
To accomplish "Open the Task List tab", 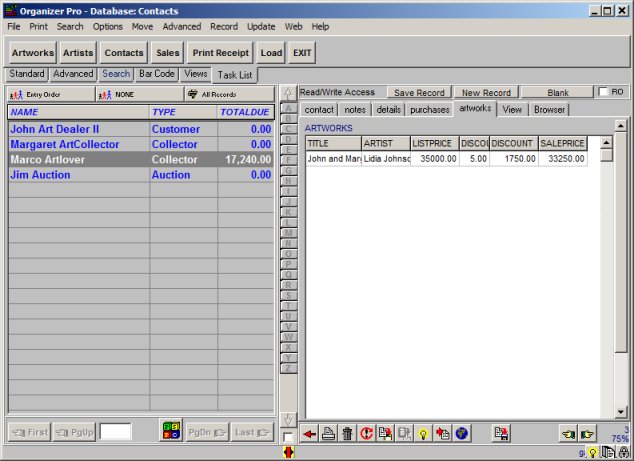I will pyautogui.click(x=235, y=75).
